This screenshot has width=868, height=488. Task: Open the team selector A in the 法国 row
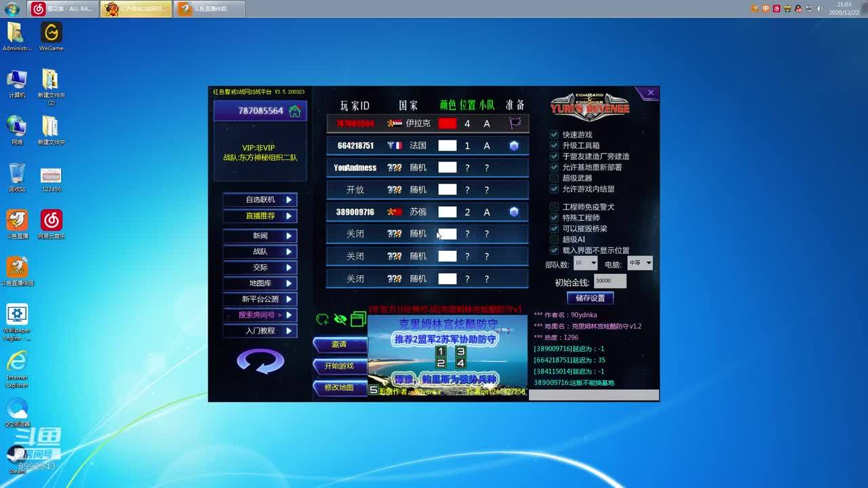pos(486,146)
